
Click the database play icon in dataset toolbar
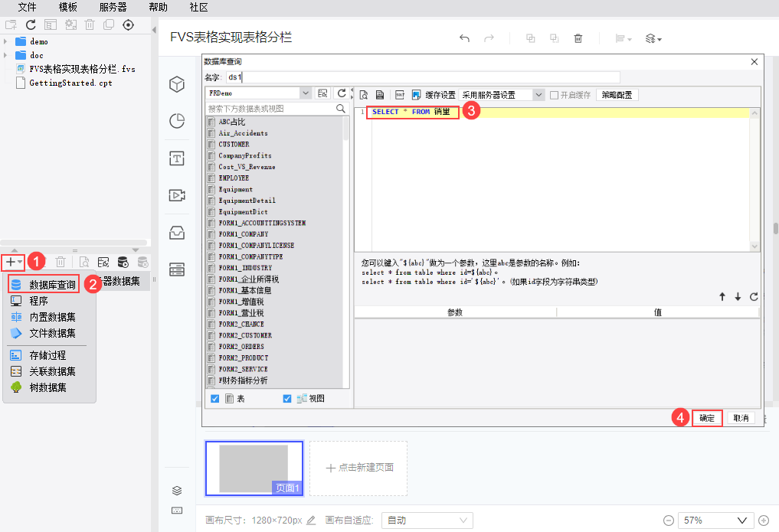tap(123, 262)
